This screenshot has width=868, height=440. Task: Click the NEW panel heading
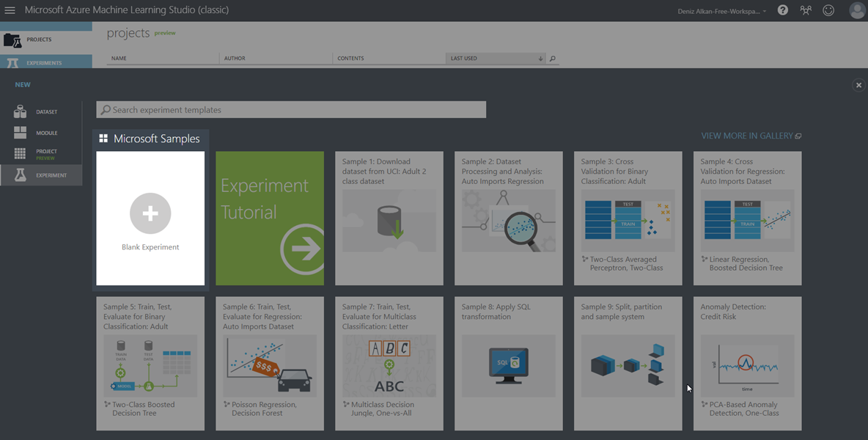click(23, 84)
